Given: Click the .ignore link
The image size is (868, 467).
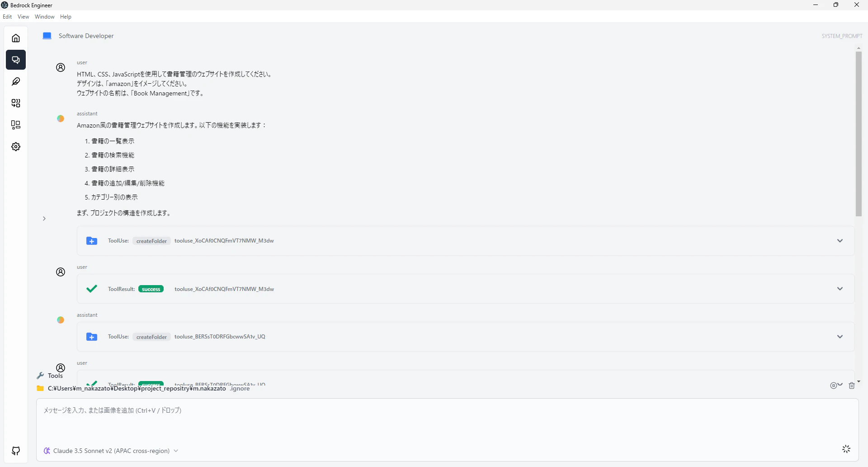Looking at the screenshot, I should (240, 388).
